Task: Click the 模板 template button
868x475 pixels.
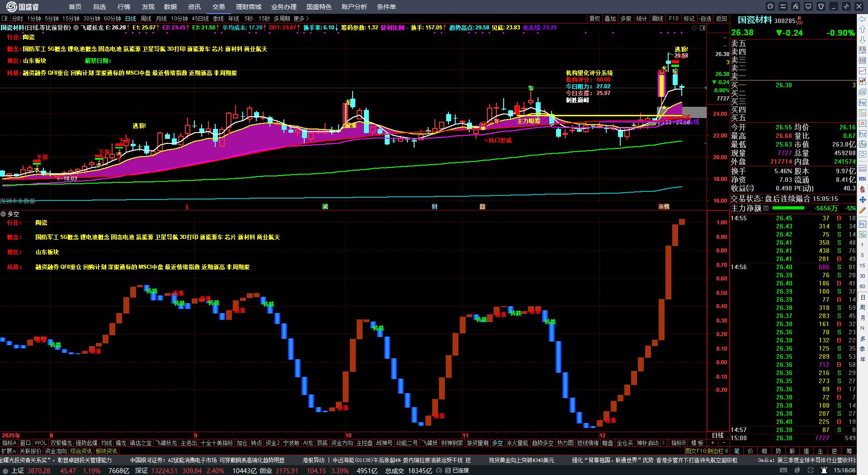Action: click(x=698, y=443)
